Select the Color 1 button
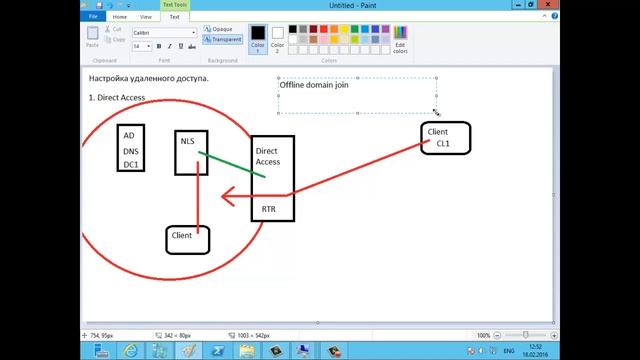 (x=258, y=39)
